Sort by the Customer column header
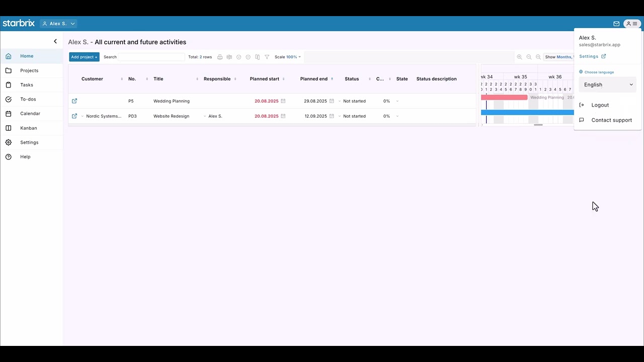Viewport: 644px width, 362px height. 92,79
